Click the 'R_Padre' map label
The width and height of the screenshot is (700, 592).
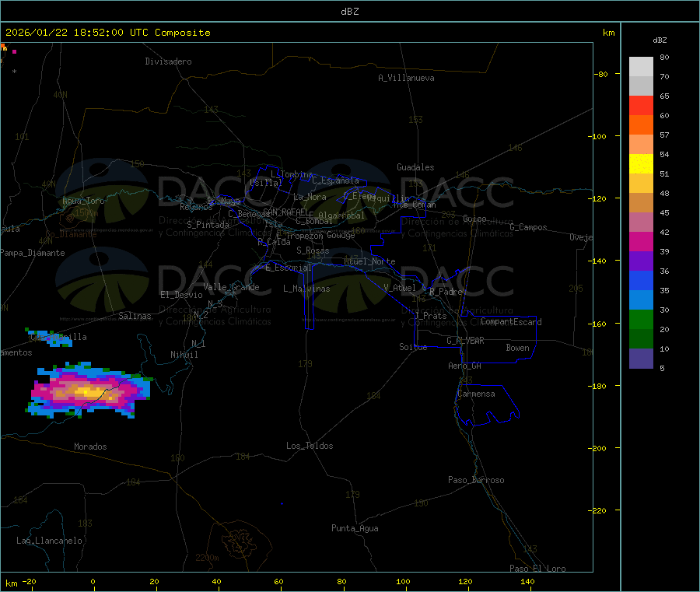pyautogui.click(x=446, y=292)
